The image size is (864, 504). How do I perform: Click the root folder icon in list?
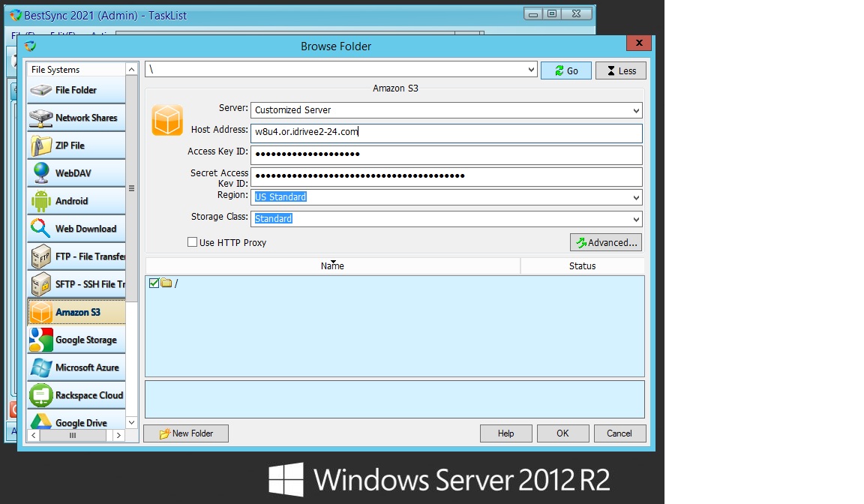(x=166, y=283)
